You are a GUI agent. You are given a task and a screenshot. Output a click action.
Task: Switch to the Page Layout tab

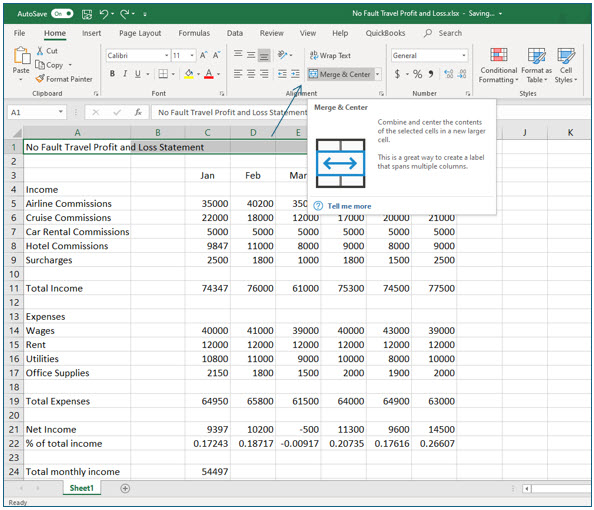pyautogui.click(x=140, y=33)
